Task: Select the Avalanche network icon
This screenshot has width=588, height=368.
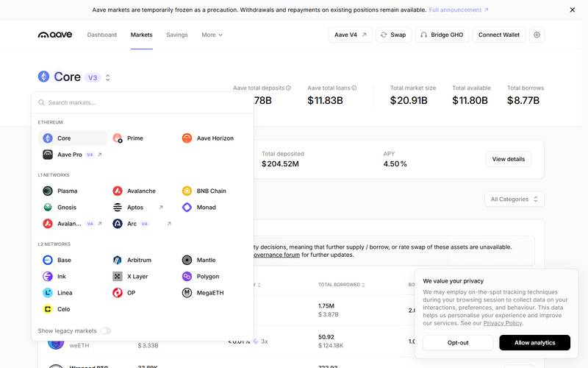Action: click(118, 191)
